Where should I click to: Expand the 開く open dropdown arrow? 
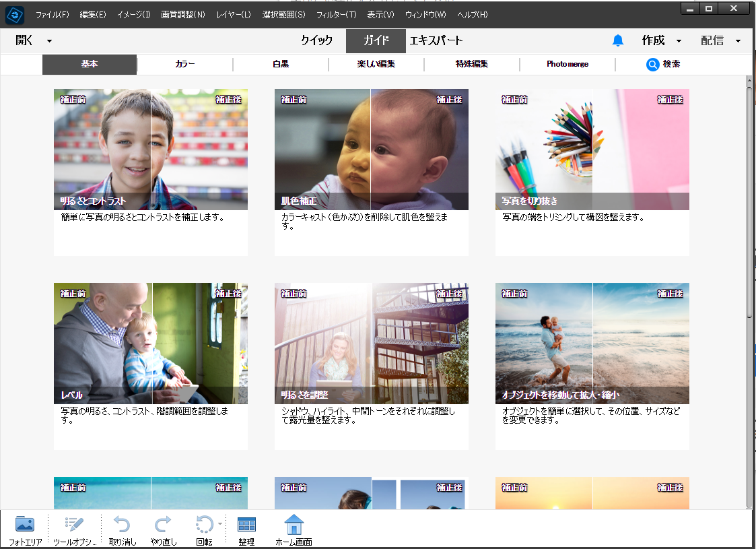tap(49, 41)
